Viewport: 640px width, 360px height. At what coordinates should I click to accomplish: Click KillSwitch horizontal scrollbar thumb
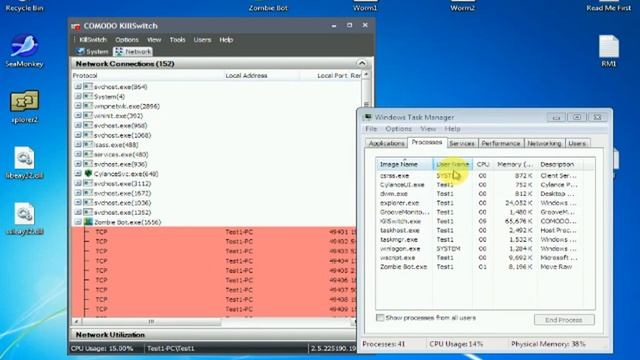point(151,322)
